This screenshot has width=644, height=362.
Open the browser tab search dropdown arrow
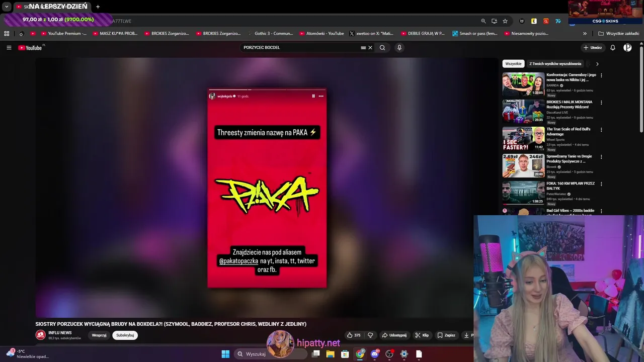[x=7, y=7]
